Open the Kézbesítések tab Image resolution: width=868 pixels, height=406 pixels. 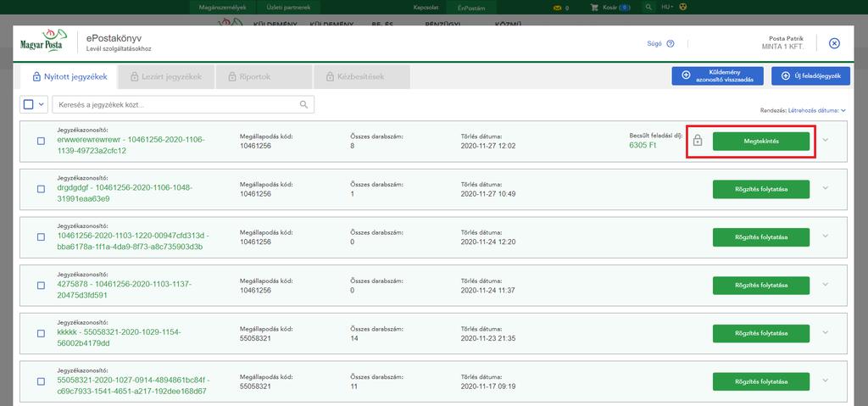tap(361, 77)
